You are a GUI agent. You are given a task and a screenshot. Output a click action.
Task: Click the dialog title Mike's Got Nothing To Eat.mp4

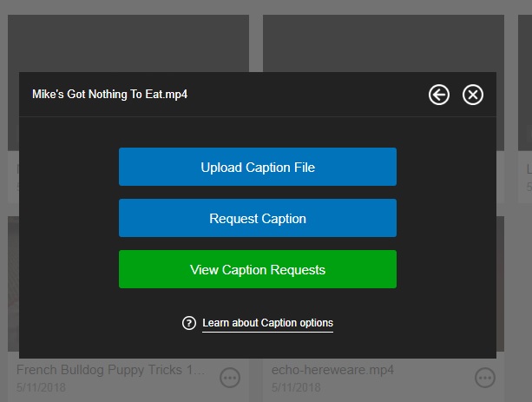point(109,95)
